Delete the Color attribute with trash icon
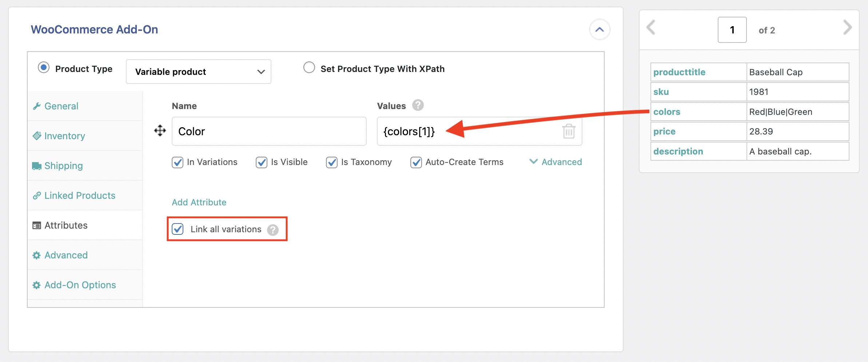Image resolution: width=868 pixels, height=362 pixels. click(x=569, y=131)
